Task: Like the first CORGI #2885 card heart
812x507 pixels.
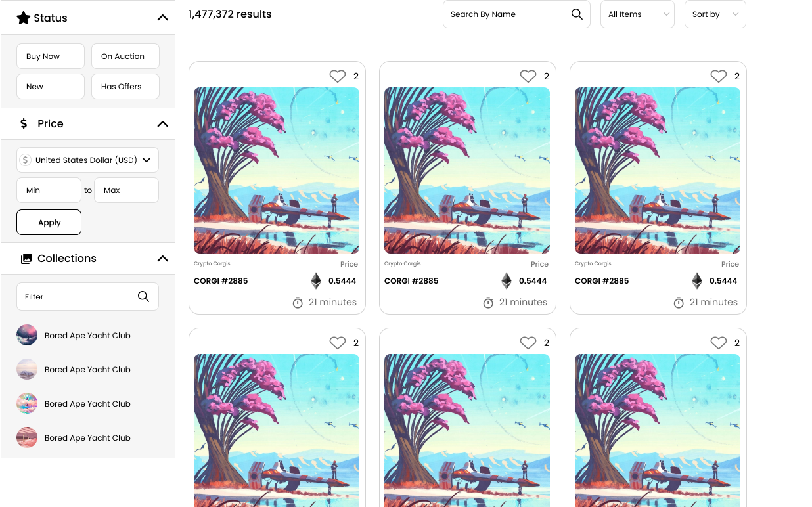Action: [338, 76]
